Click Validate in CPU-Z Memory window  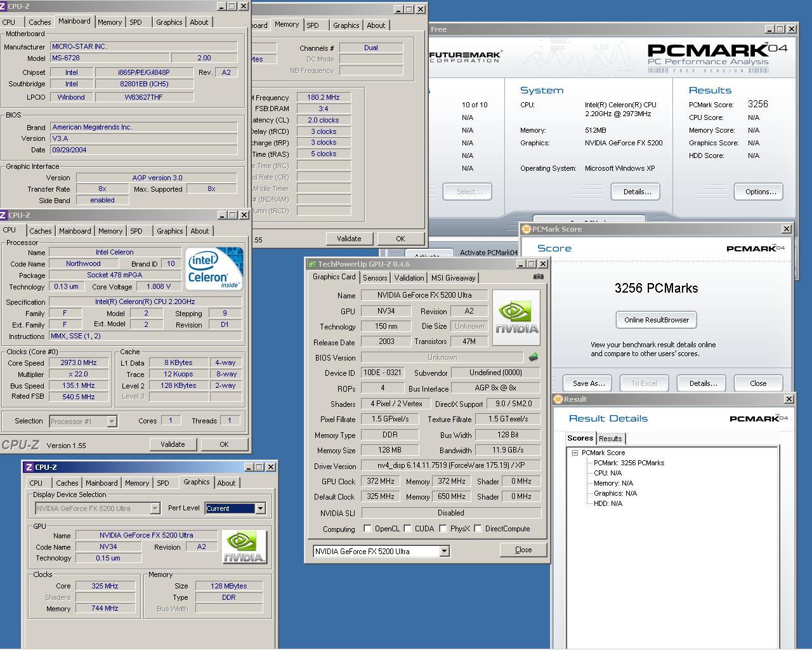(349, 239)
